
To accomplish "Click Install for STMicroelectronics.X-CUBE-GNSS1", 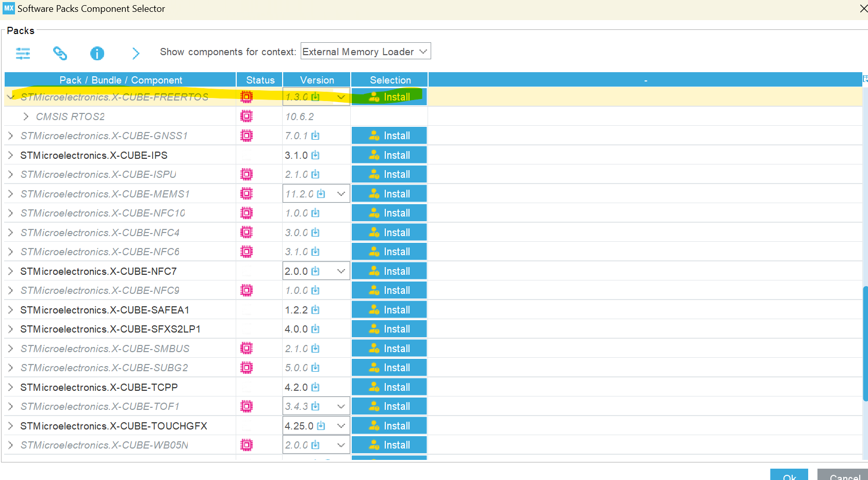I will pyautogui.click(x=389, y=135).
